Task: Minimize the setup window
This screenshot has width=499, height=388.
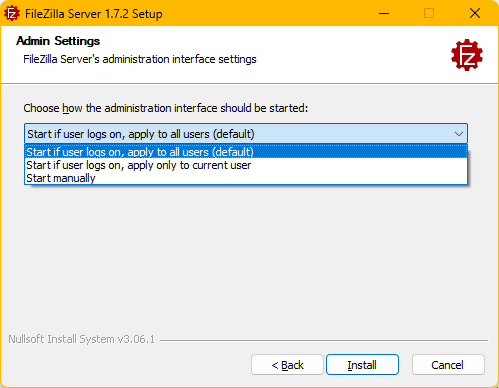Action: (x=384, y=14)
